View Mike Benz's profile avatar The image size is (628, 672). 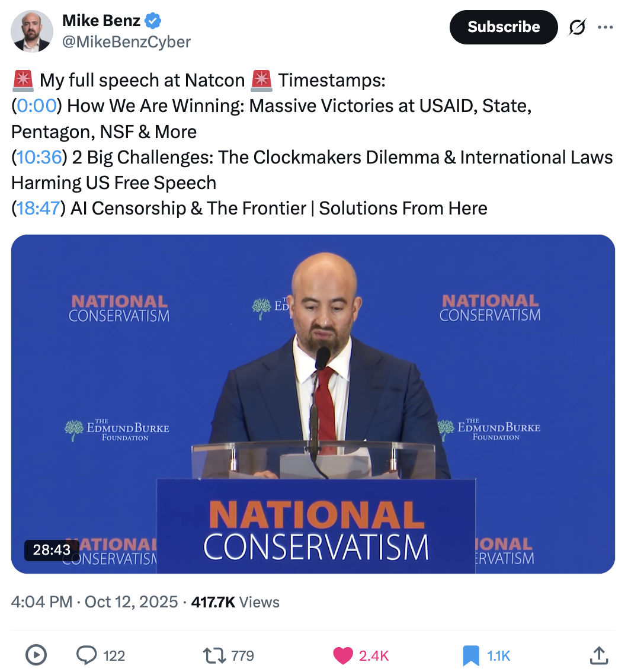32,30
